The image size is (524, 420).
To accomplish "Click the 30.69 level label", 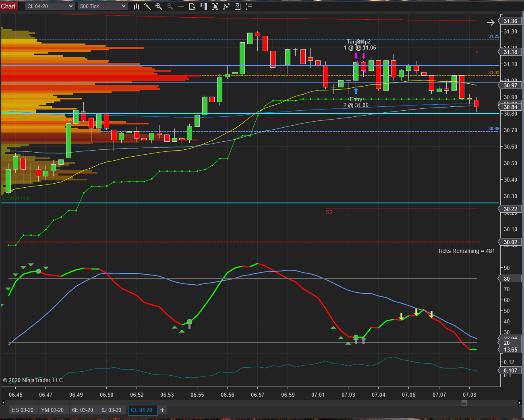I will coord(494,128).
